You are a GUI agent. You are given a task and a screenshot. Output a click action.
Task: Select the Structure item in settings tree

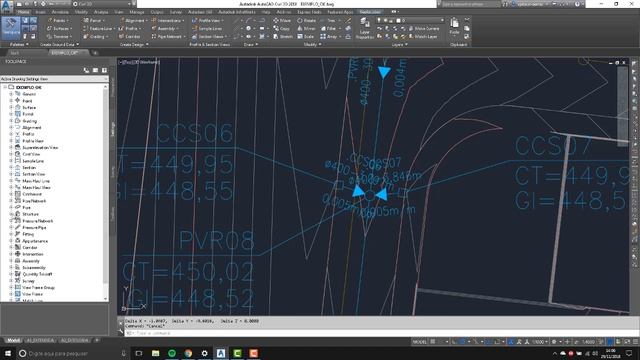(30, 214)
